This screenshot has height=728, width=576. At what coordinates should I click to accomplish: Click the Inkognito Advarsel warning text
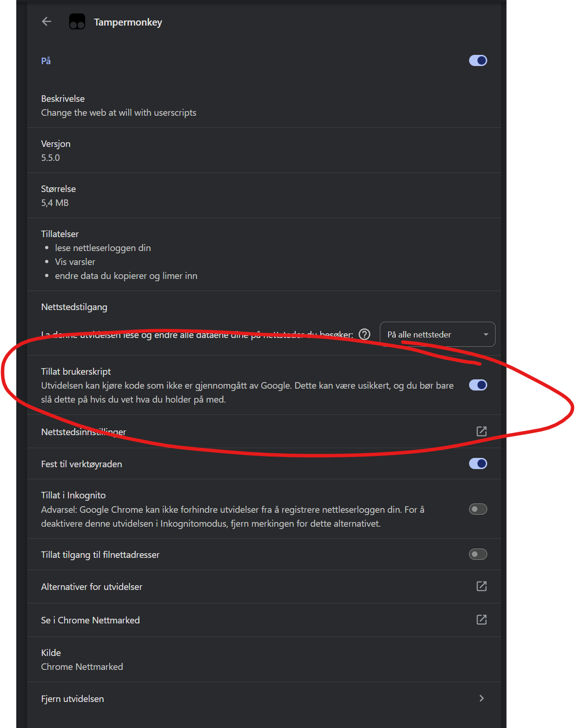[232, 516]
